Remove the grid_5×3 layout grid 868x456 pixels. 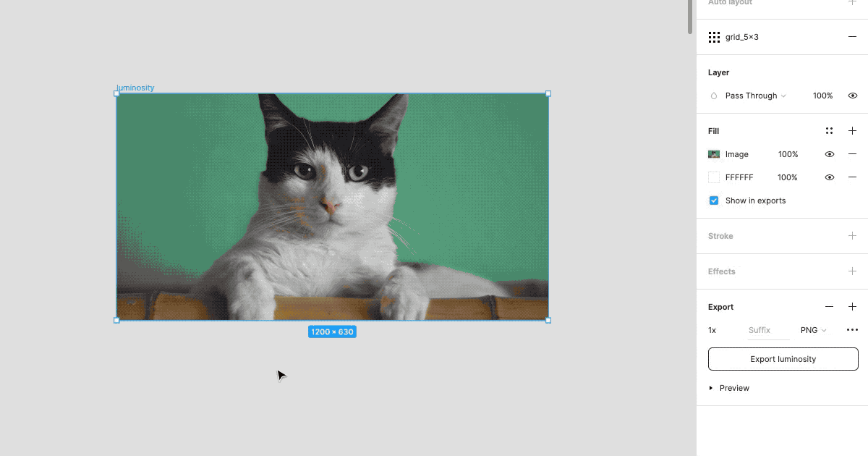(x=852, y=37)
